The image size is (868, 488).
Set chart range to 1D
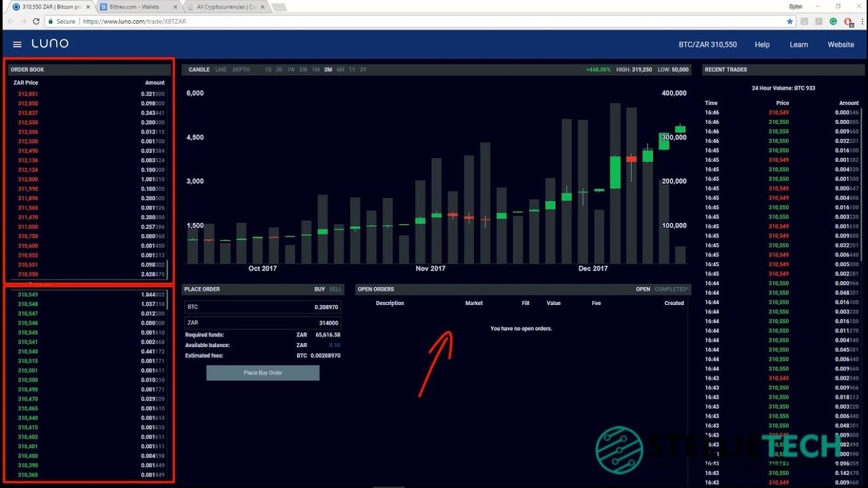point(268,70)
